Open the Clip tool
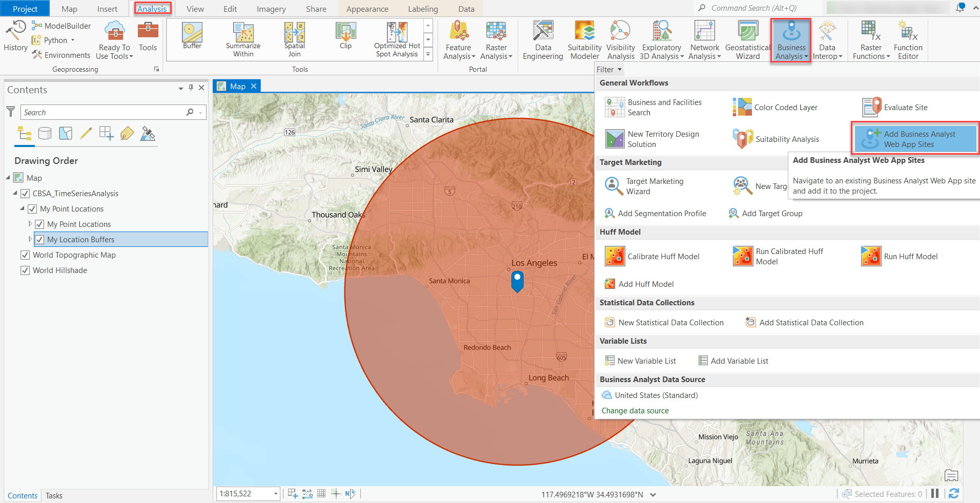 [345, 37]
